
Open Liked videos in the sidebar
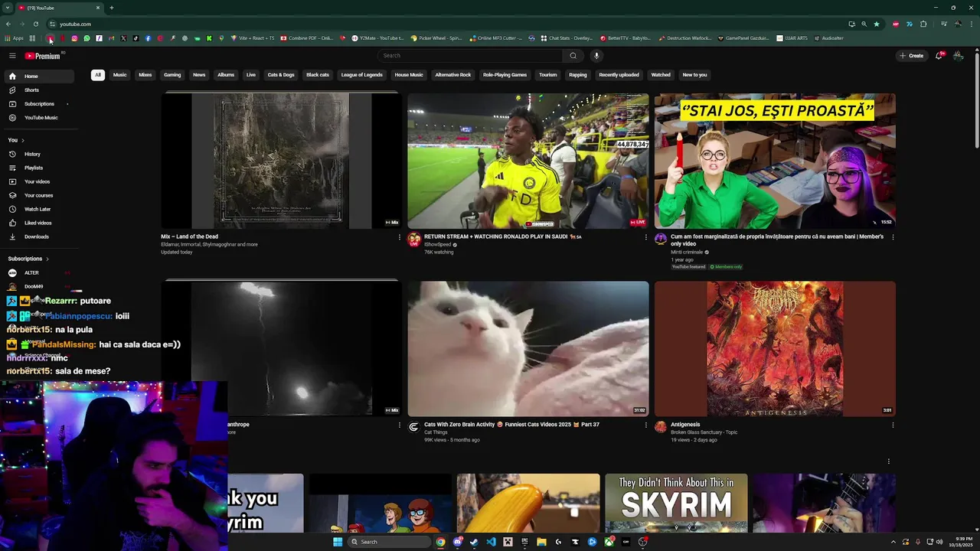point(38,223)
